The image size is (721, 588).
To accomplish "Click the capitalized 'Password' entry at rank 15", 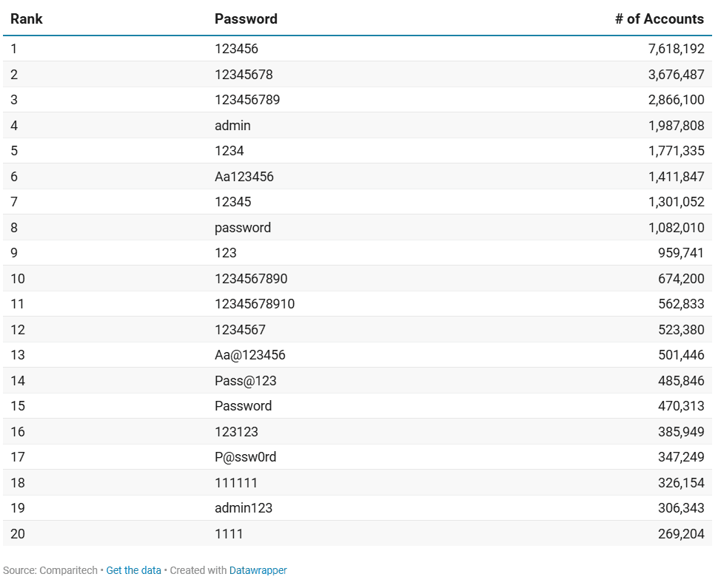I will click(x=243, y=406).
